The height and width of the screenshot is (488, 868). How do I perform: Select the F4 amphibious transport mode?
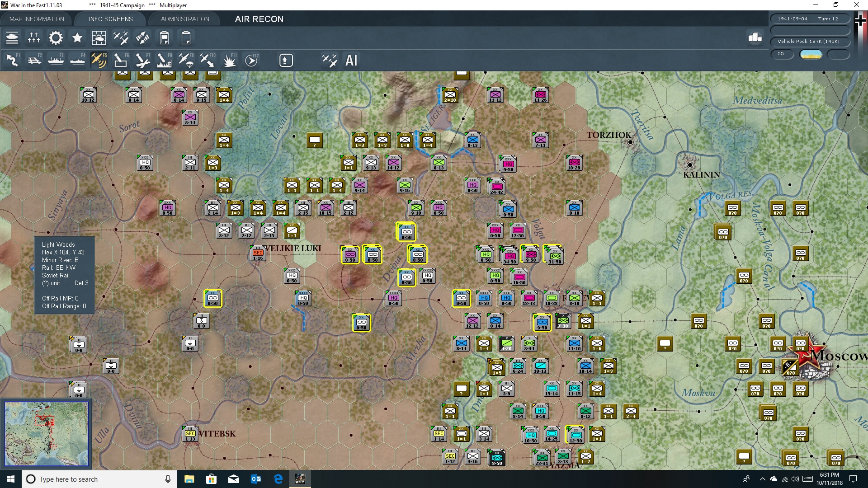77,60
